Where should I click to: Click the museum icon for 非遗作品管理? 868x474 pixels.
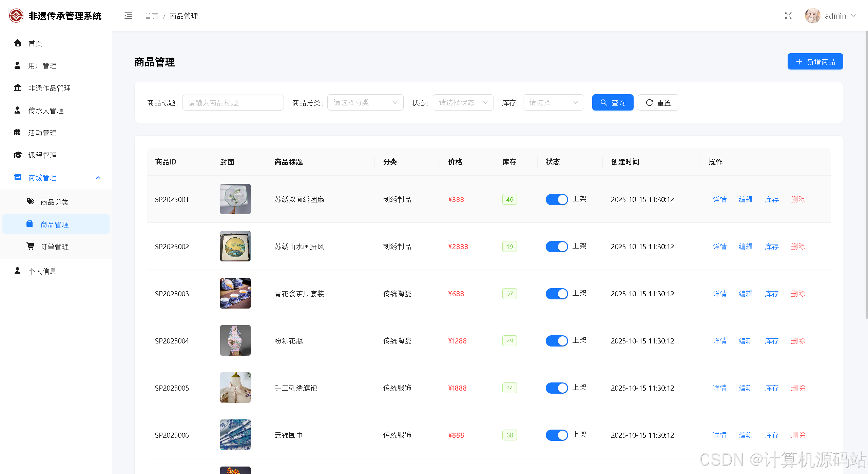pyautogui.click(x=18, y=88)
